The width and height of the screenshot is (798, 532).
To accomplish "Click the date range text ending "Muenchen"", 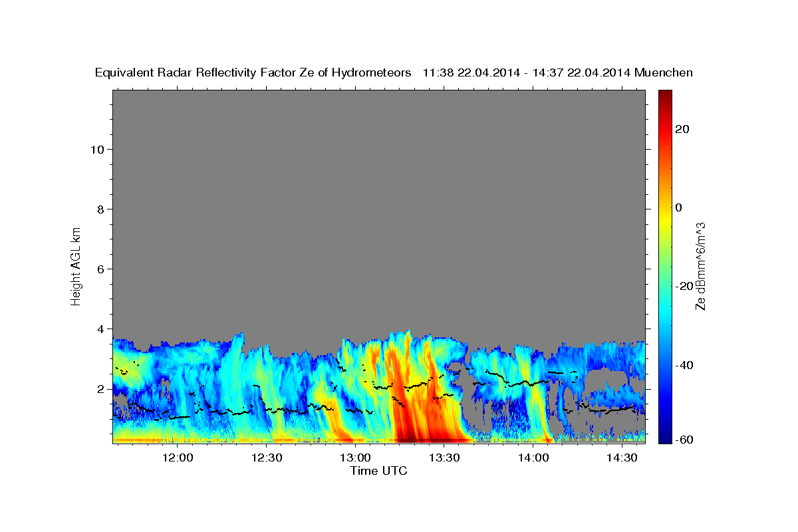I will coord(558,73).
